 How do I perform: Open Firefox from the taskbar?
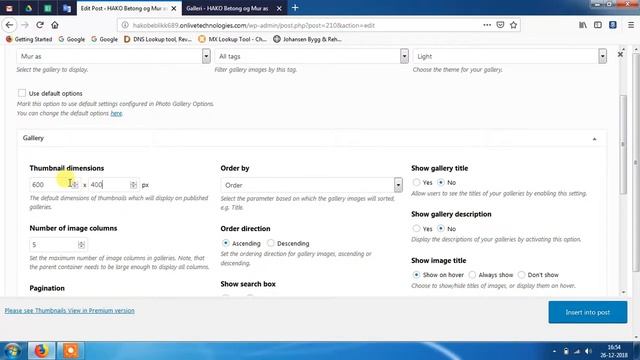pos(42,351)
